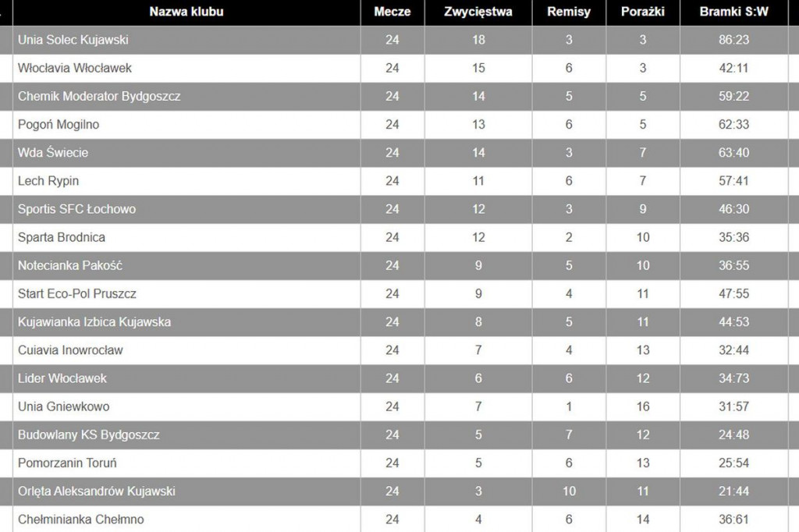Screen dimensions: 799x532
Task: Click the Remisy column header
Action: (569, 12)
